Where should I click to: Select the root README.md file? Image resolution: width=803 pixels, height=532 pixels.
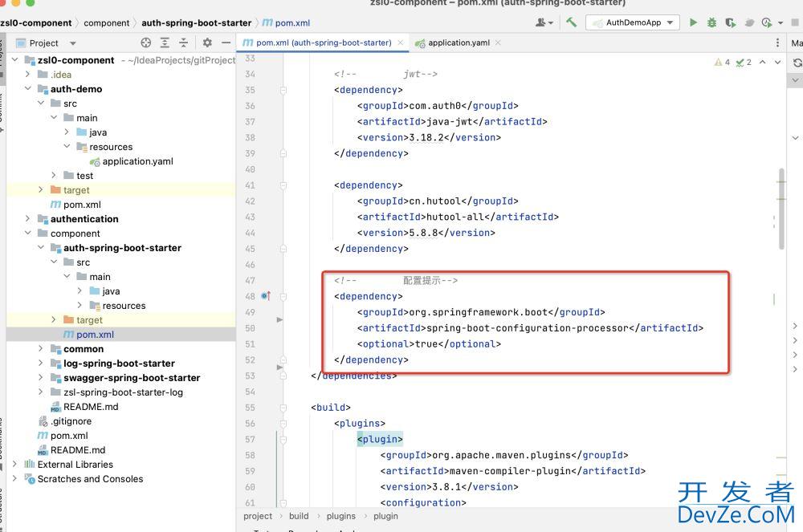point(71,449)
